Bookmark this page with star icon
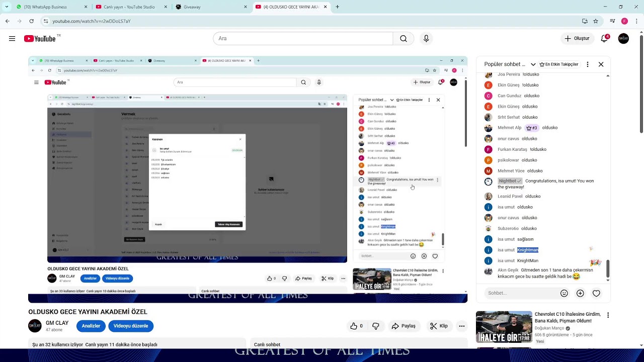Screen dimensions: 644x362 [x=596, y=21]
